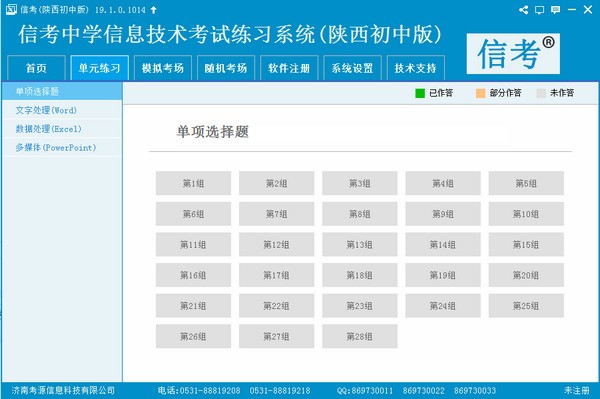The width and height of the screenshot is (600, 399).
Task: Open the 模拟考场 tab
Action: coord(163,68)
